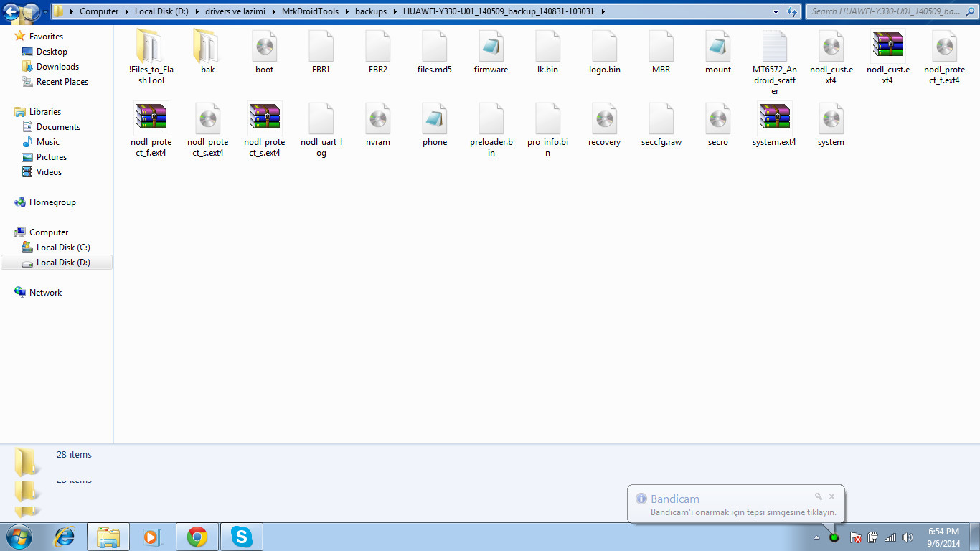This screenshot has width=980, height=551.
Task: Launch Google Chrome from the taskbar
Action: 197,537
